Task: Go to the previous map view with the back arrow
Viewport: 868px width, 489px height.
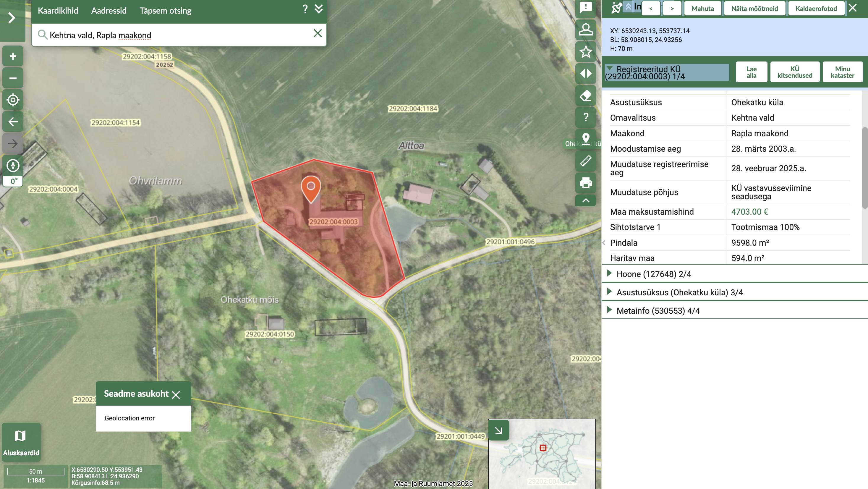Action: click(13, 122)
